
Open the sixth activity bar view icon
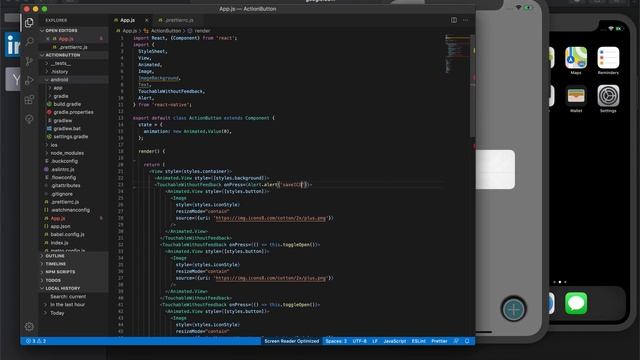point(29,119)
